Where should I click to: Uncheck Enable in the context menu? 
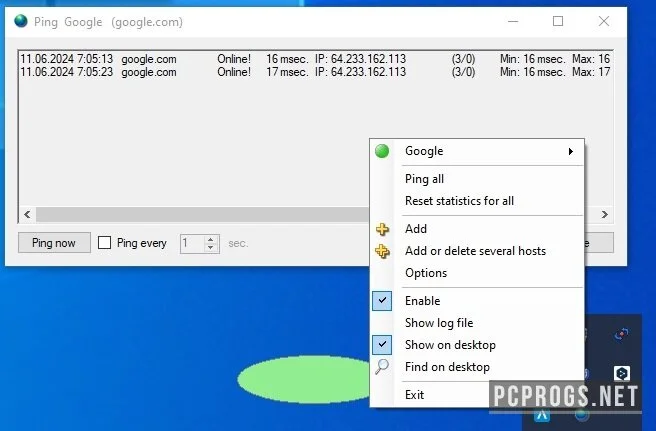(x=477, y=301)
